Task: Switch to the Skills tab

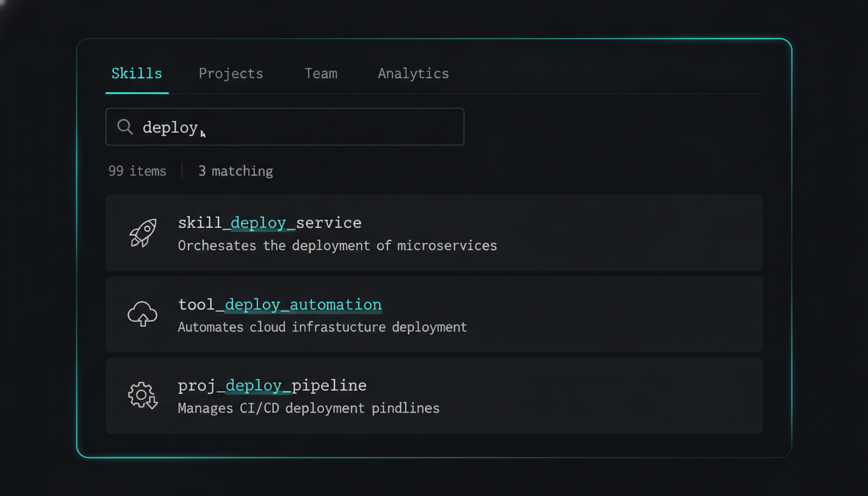Action: tap(137, 74)
